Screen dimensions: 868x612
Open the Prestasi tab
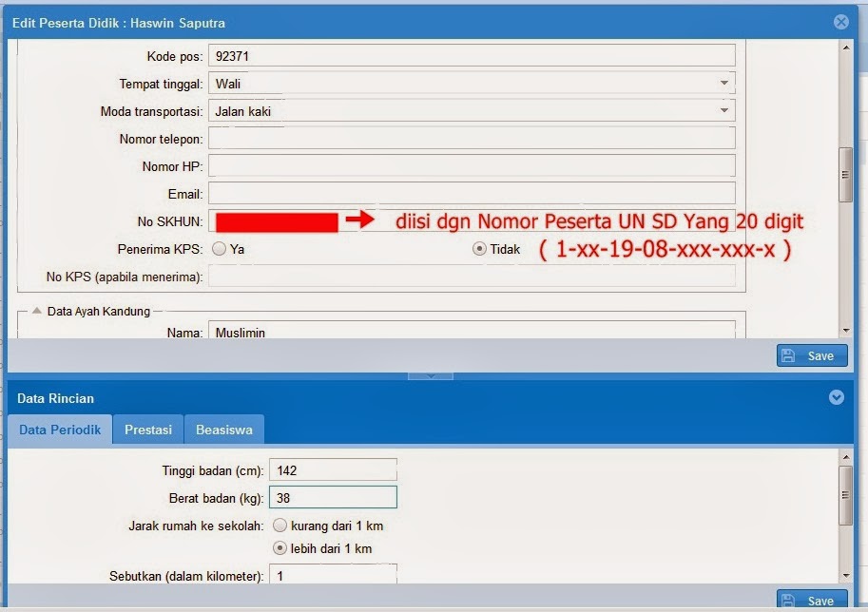point(147,430)
